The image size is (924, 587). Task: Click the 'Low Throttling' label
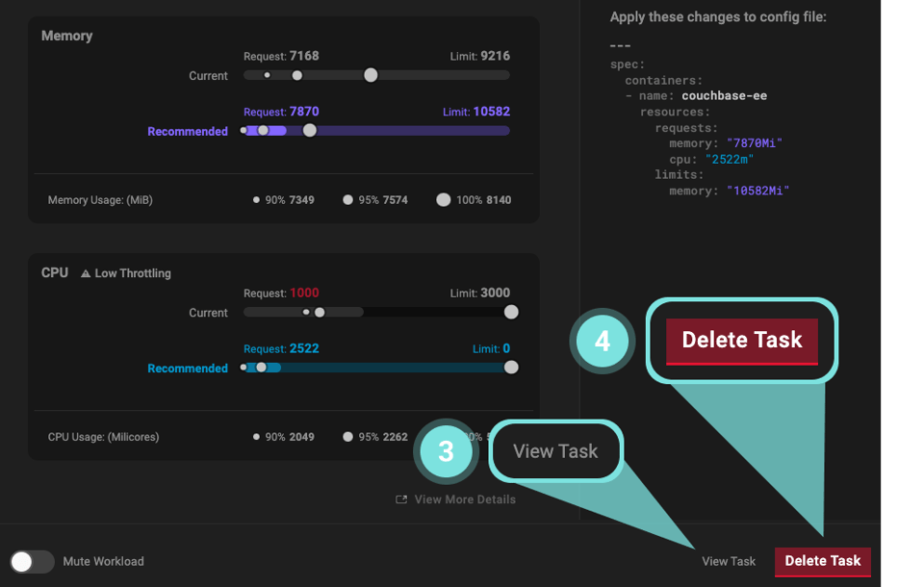pos(133,273)
